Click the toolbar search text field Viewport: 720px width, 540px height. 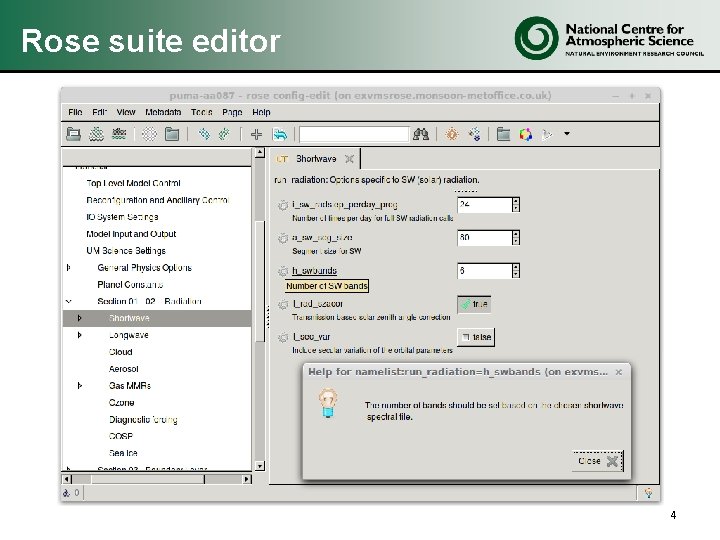(354, 134)
